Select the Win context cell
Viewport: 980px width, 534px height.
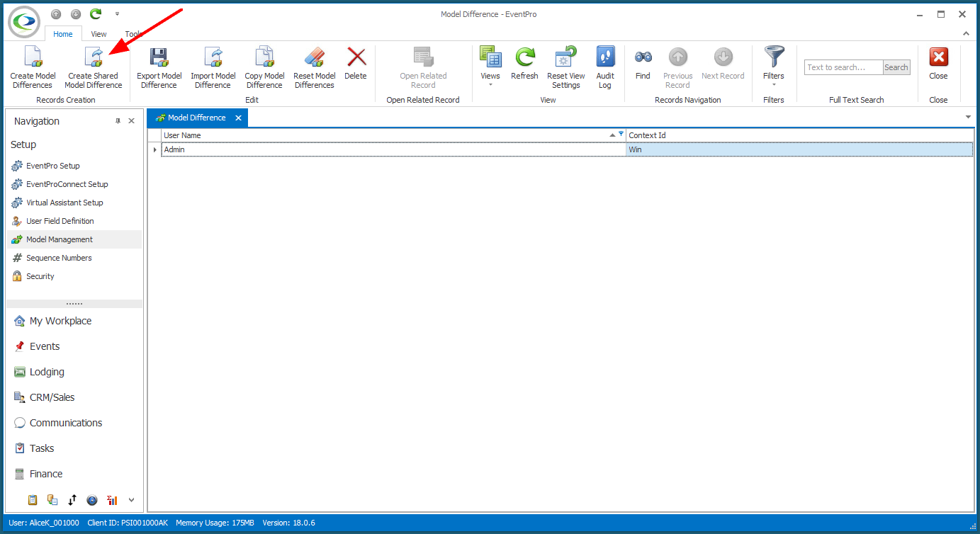pos(800,149)
